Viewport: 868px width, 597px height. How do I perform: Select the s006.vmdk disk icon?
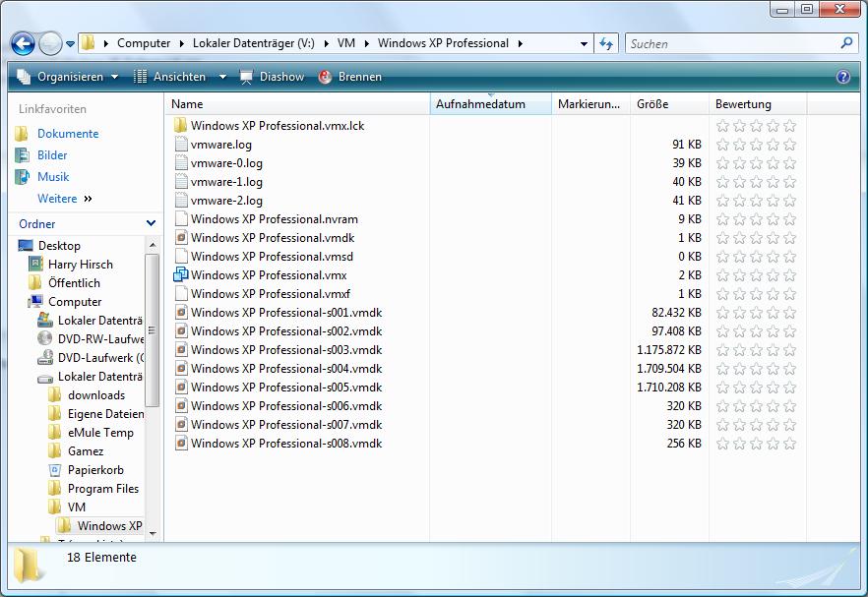click(x=180, y=405)
